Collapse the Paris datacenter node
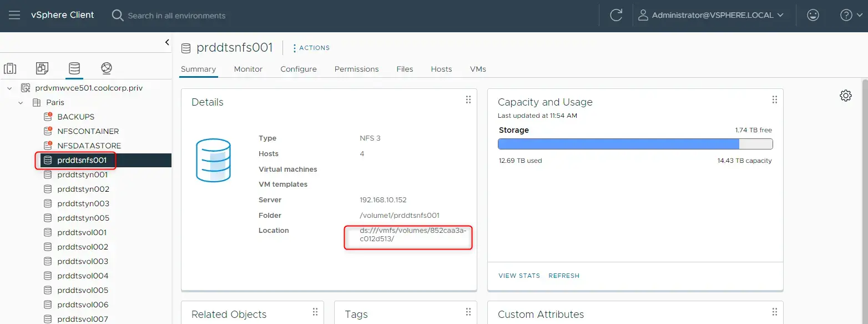Screen dimensions: 868x324 tap(21, 102)
